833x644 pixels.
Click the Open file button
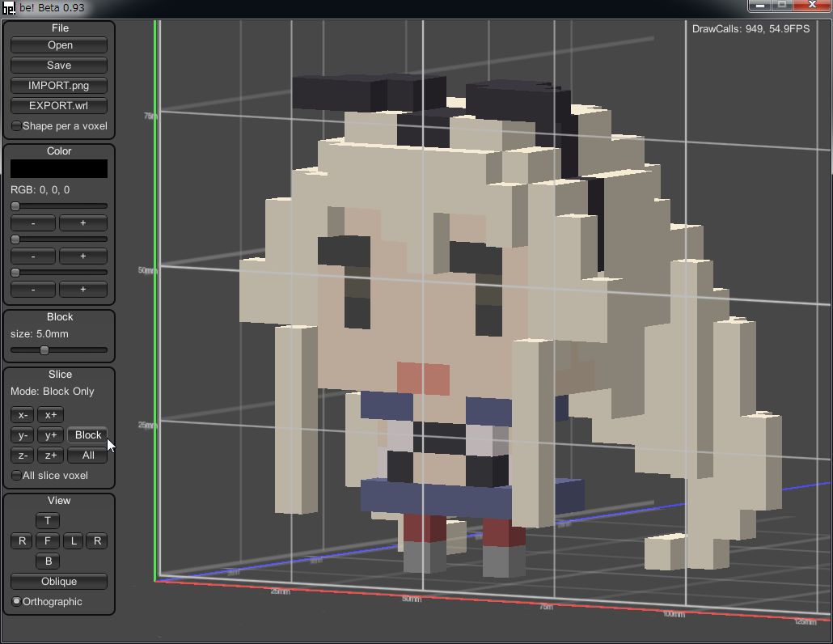tap(59, 45)
